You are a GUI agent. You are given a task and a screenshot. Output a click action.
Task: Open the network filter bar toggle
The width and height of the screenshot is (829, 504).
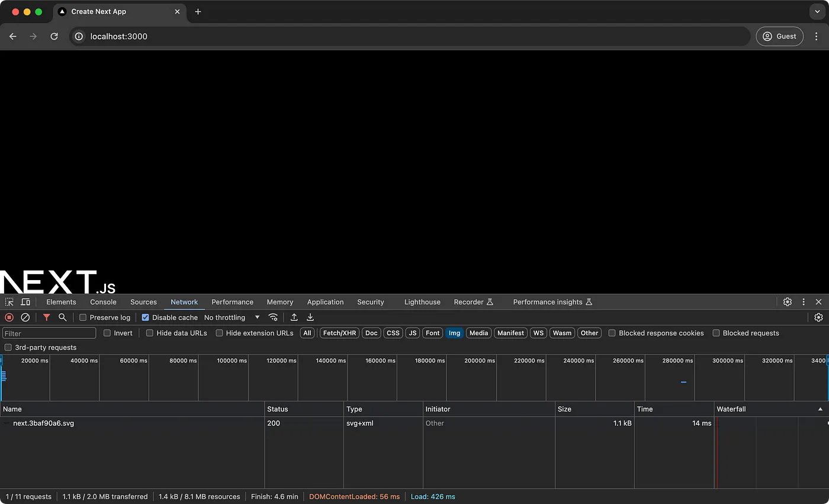pyautogui.click(x=47, y=317)
